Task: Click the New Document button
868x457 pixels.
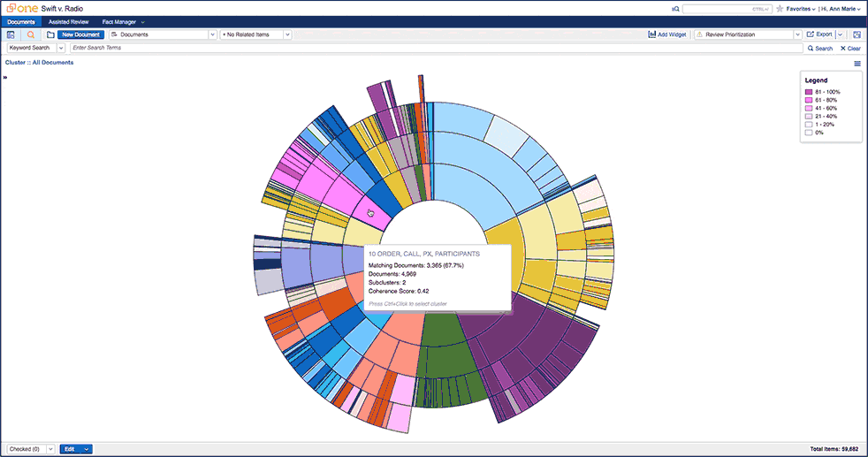Action: [80, 34]
